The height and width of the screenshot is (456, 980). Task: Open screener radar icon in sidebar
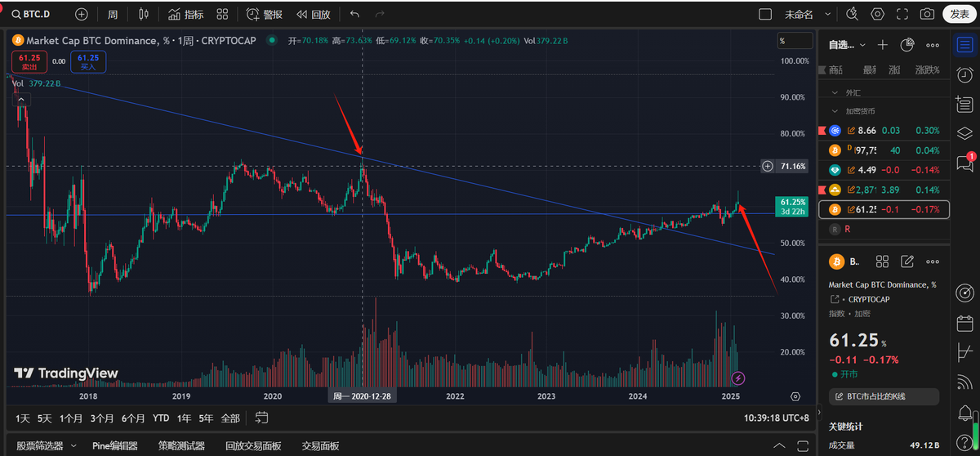pyautogui.click(x=964, y=292)
